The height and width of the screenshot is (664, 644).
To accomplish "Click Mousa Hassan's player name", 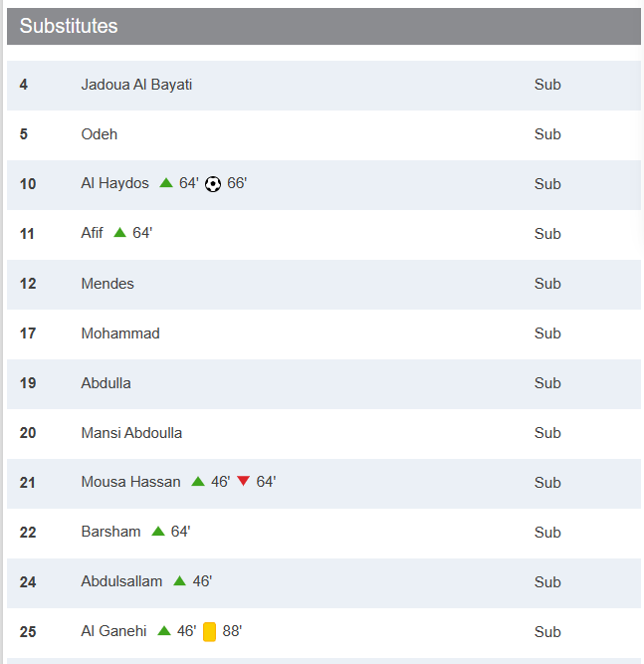I will tap(130, 483).
